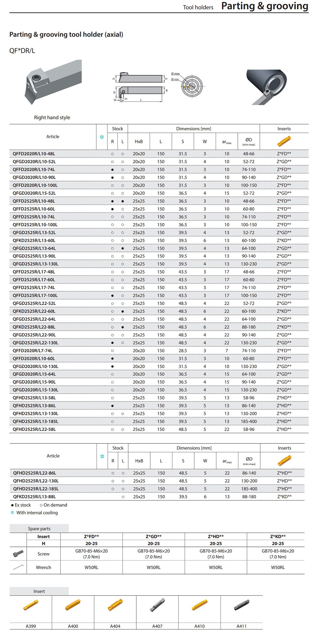
Task: Click the QF*DR/L series label
Action: pyautogui.click(x=22, y=51)
